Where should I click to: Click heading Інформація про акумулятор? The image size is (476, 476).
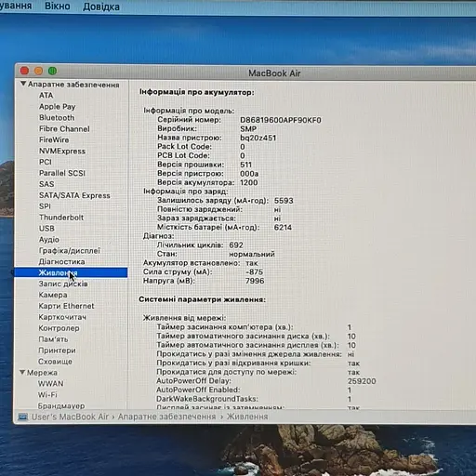coord(196,92)
